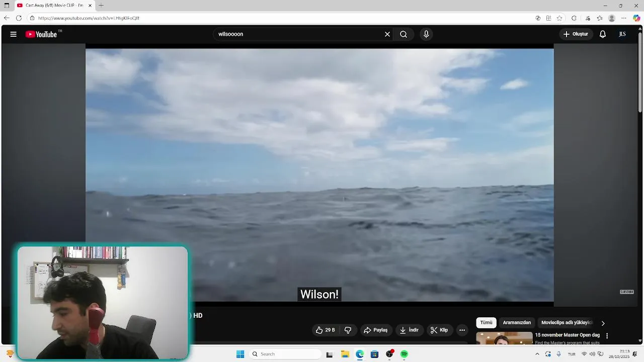This screenshot has height=362, width=644.
Task: Clear the YouTube search box text
Action: [x=387, y=34]
